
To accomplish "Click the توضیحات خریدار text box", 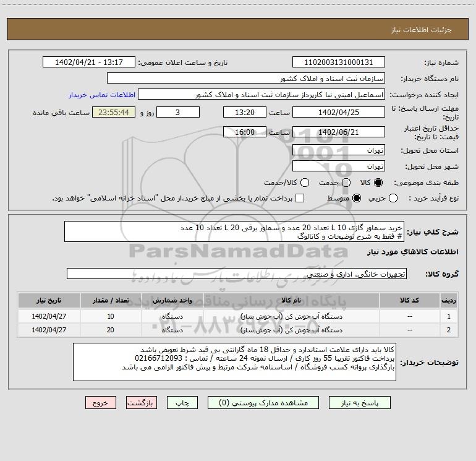I will [x=235, y=362].
